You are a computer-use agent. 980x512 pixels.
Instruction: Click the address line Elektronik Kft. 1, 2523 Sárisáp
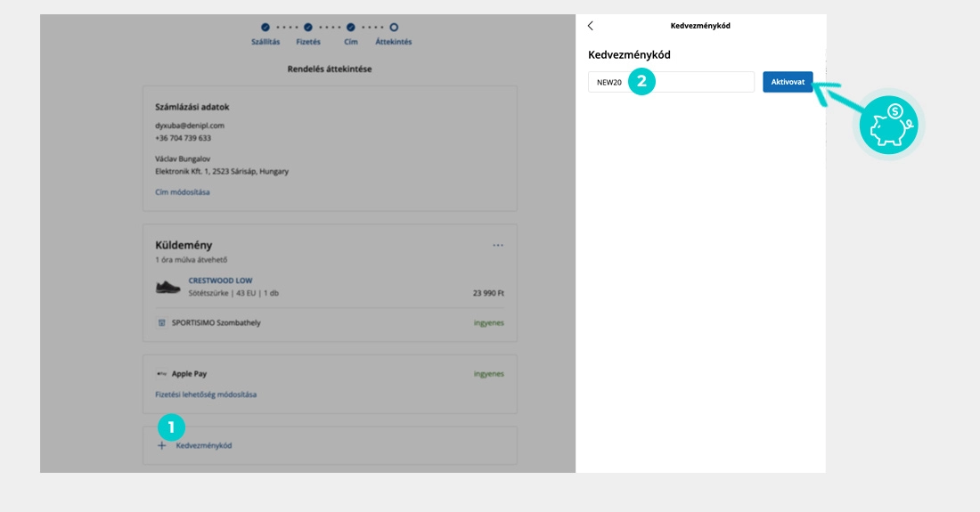tap(222, 171)
